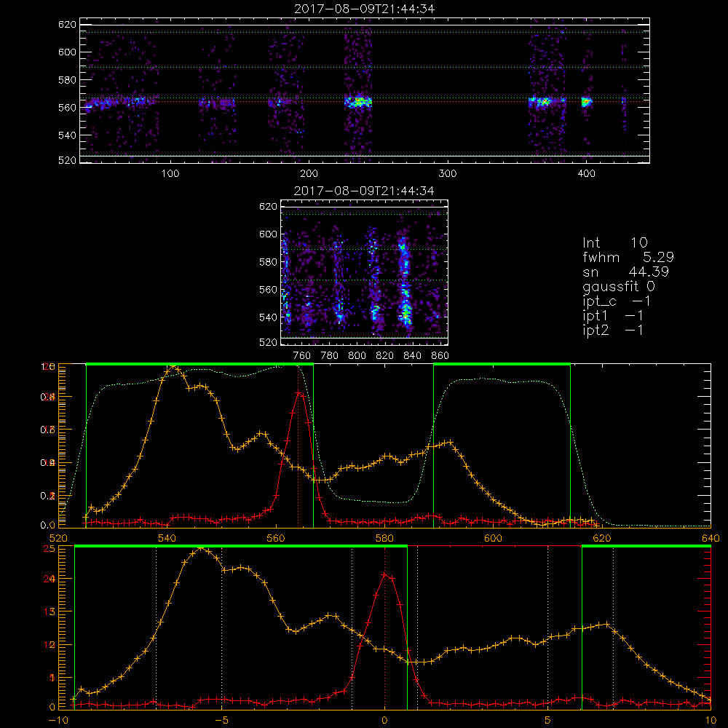Click y-axis label 25 of bottom plot
Screen dimensions: 728x728
click(50, 549)
